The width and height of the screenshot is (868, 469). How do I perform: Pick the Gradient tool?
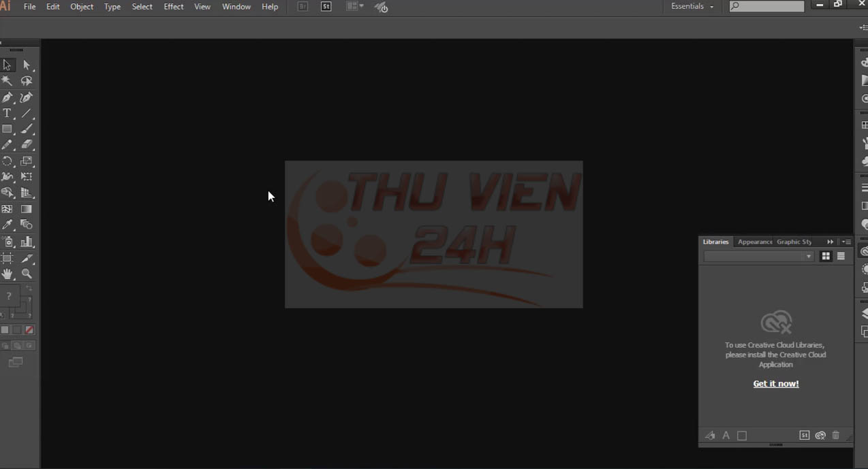point(27,210)
